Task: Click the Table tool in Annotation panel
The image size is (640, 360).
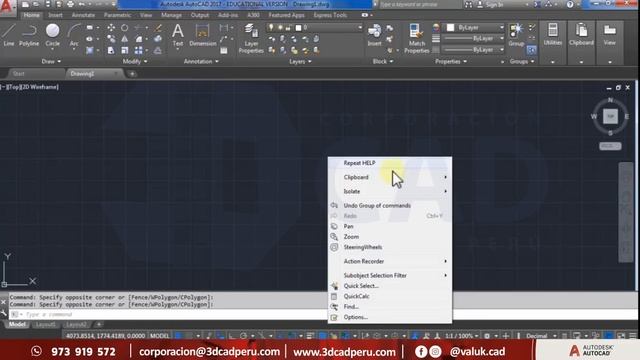Action: click(224, 51)
